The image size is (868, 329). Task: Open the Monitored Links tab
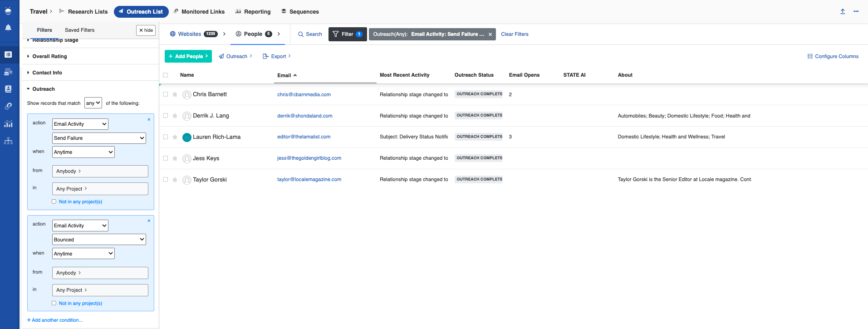[x=199, y=12]
